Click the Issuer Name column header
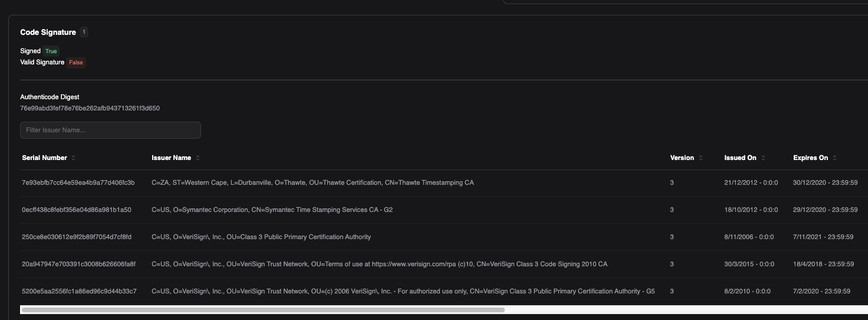 tap(171, 158)
